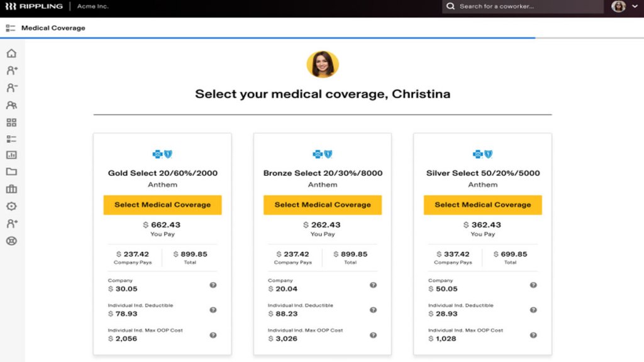Click the $2,056 Max OOP Cost value

123,339
